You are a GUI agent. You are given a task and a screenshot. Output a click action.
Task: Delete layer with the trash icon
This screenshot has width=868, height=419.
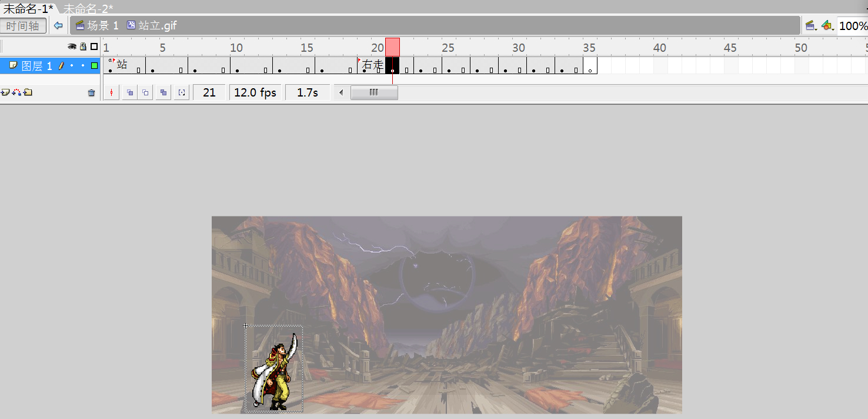coord(91,92)
